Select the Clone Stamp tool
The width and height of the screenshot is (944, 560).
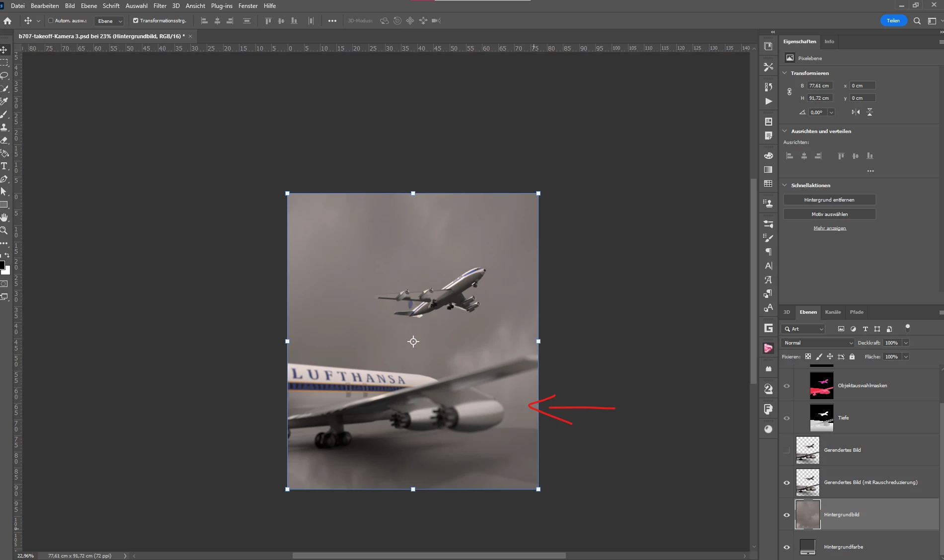pos(4,127)
